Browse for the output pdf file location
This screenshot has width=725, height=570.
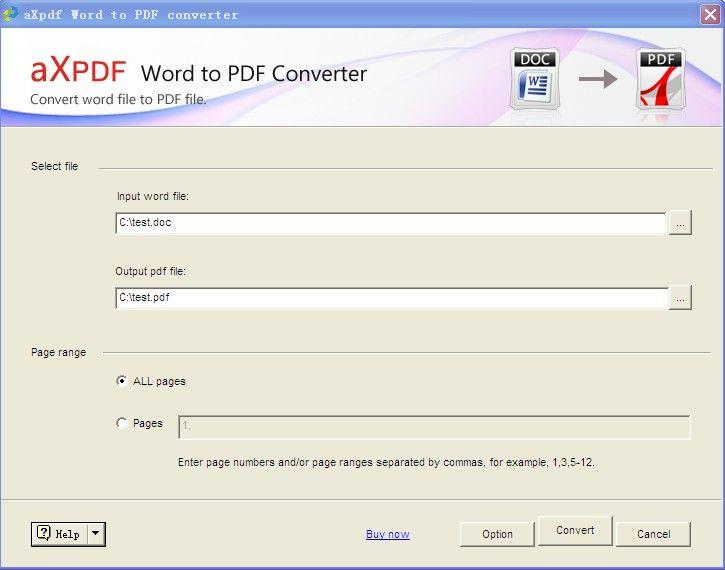point(680,298)
